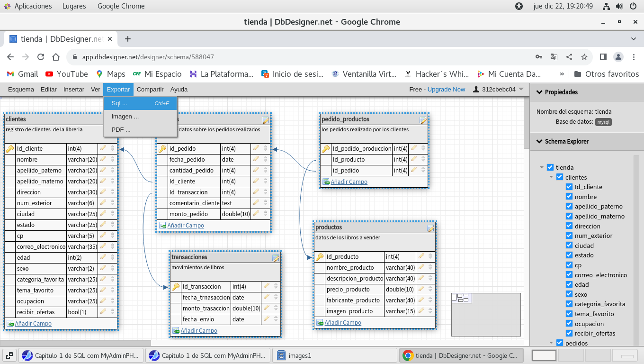Click the edit note icon on pedido_productos table
This screenshot has width=644, height=364.
coord(423,120)
